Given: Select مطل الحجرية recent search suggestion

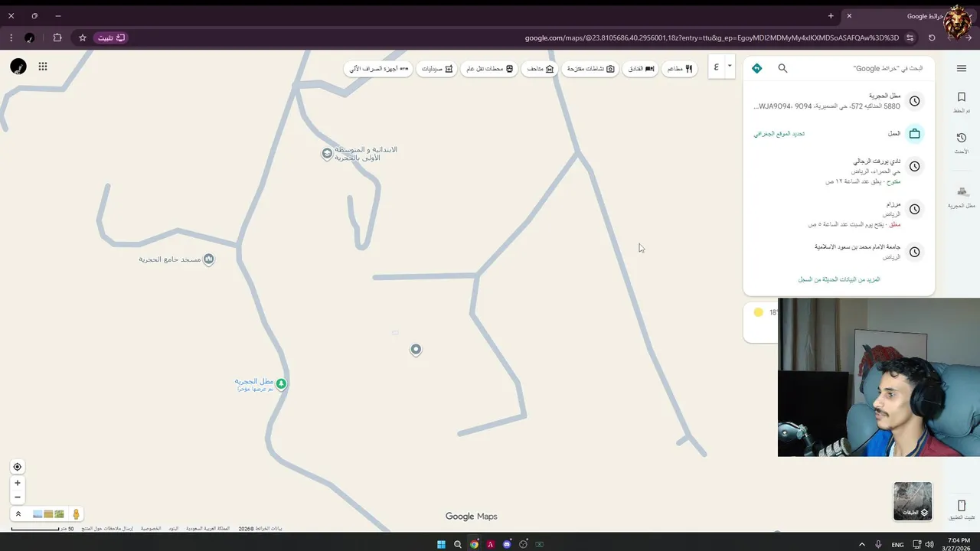Looking at the screenshot, I should point(839,101).
